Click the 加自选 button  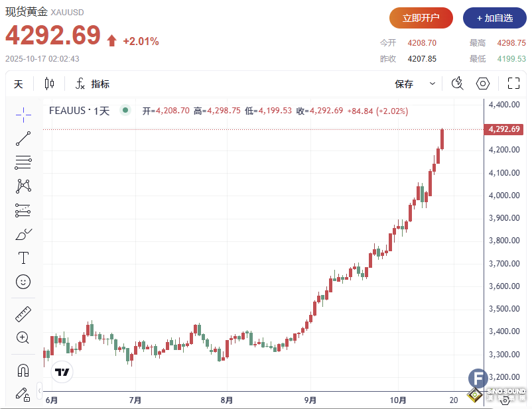pos(494,18)
